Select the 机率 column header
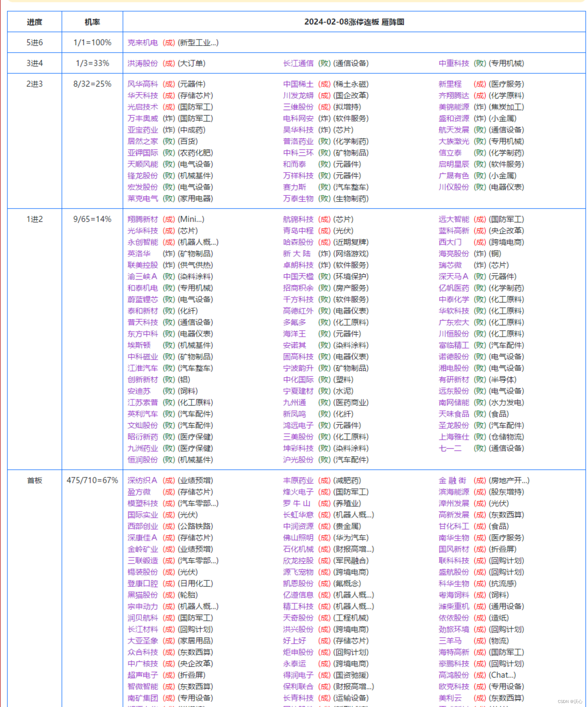Viewport: 588px width, 707px height. [x=92, y=22]
